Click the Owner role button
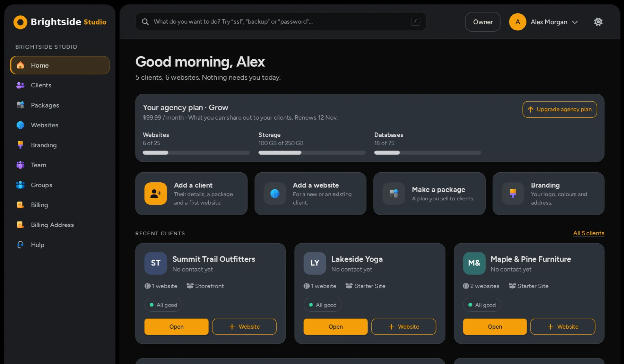Screen dimensions: 624x364 483,22
